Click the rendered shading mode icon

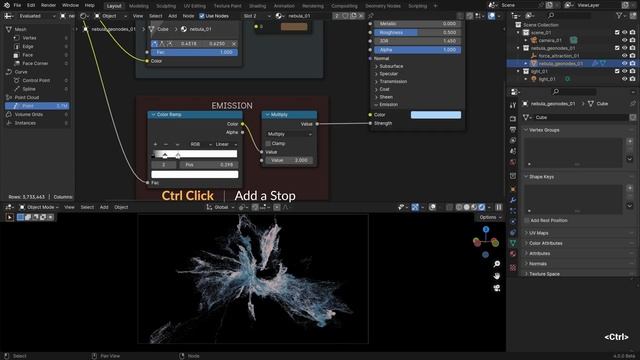tap(482, 207)
